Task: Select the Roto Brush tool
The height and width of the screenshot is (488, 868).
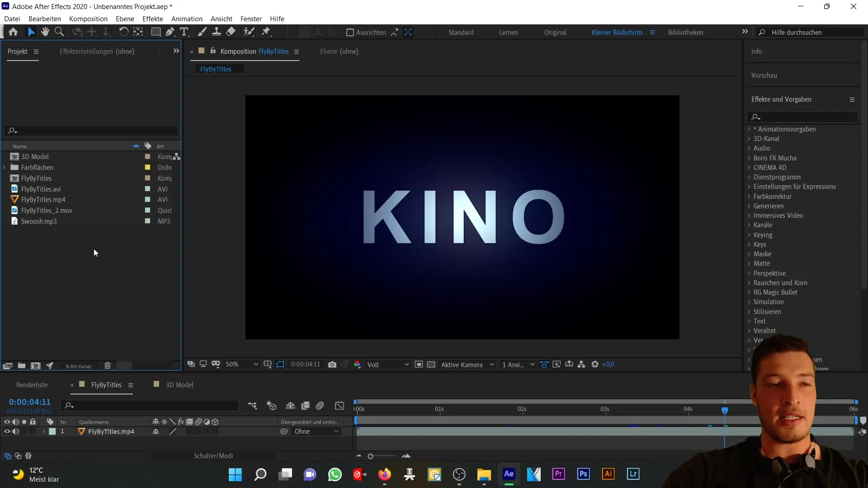Action: [249, 32]
